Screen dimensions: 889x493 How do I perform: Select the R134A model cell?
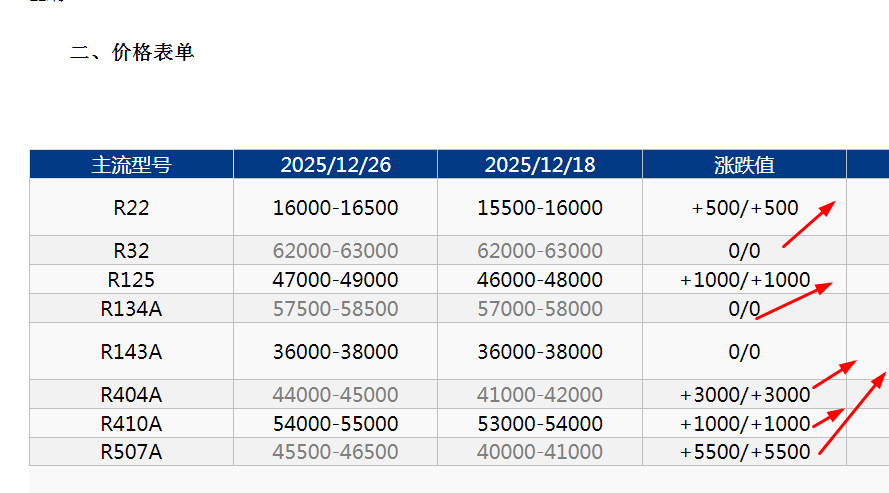click(x=132, y=308)
